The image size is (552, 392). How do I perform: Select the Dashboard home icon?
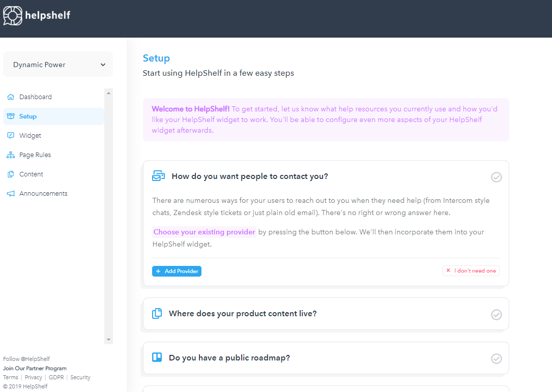10,97
